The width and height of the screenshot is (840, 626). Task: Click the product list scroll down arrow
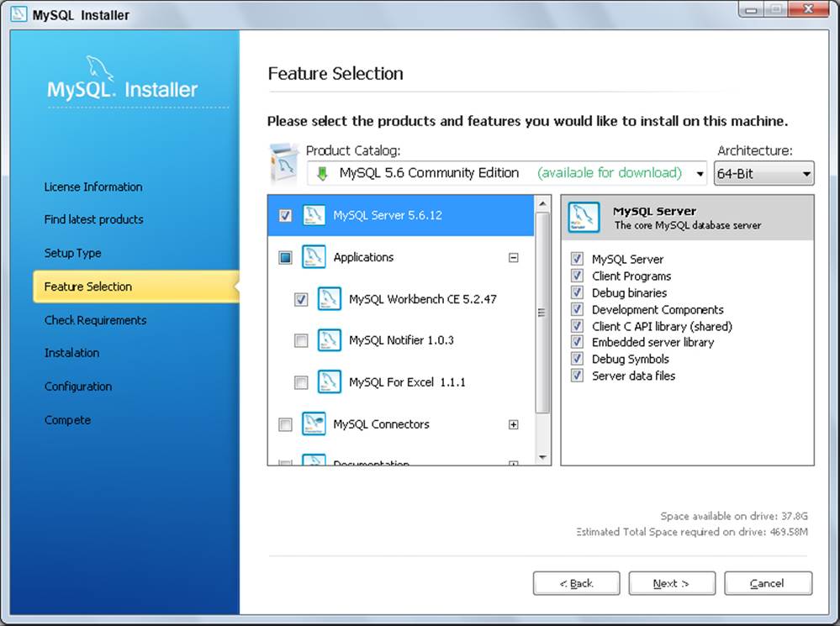542,457
